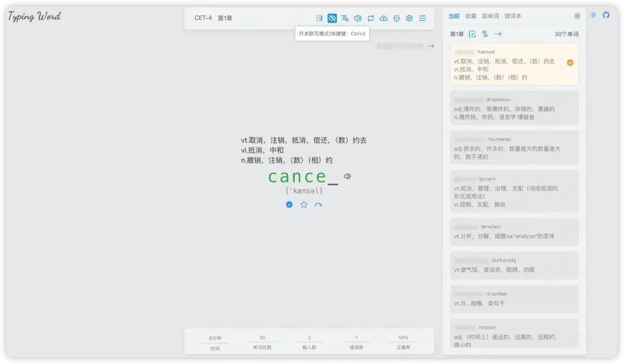Click the Typing Word logo
624x364 pixels.
tap(35, 16)
